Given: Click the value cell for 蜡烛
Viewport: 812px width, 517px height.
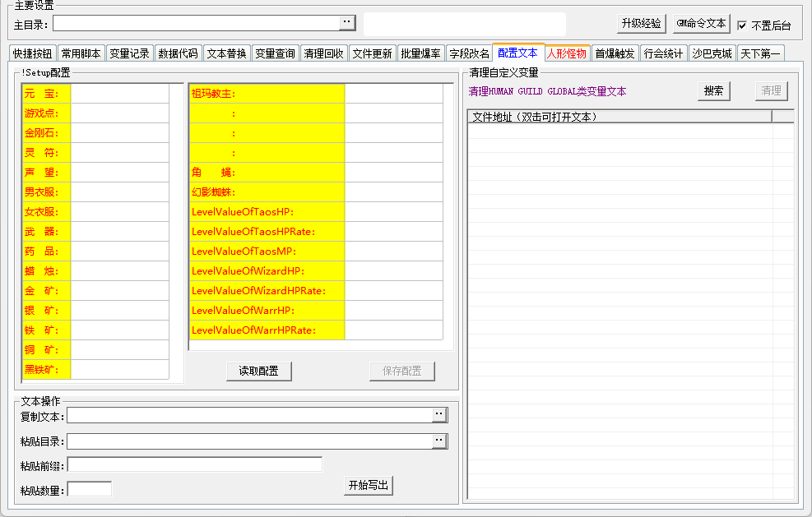Looking at the screenshot, I should click(x=119, y=271).
